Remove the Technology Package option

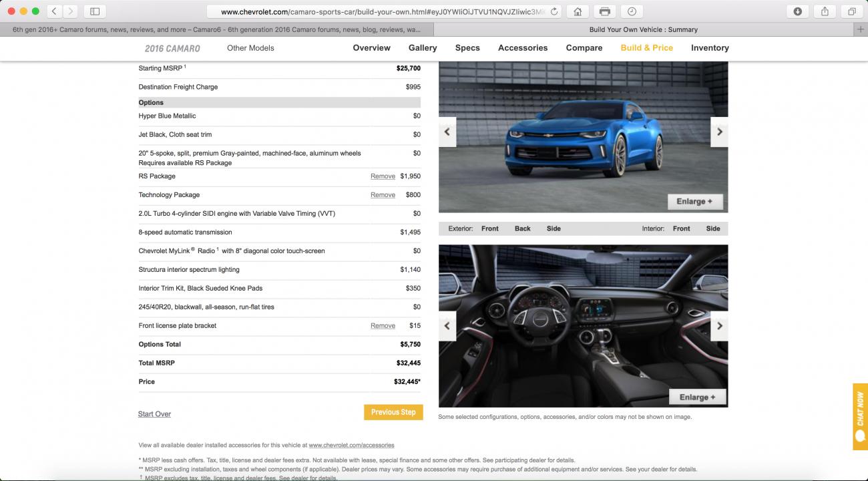tap(383, 195)
